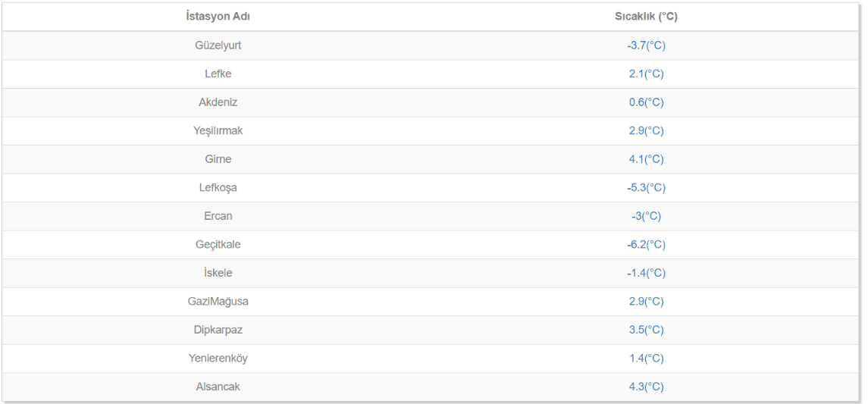
Task: Click Alsancak temperature value 4.3(°C)
Action: coord(646,387)
